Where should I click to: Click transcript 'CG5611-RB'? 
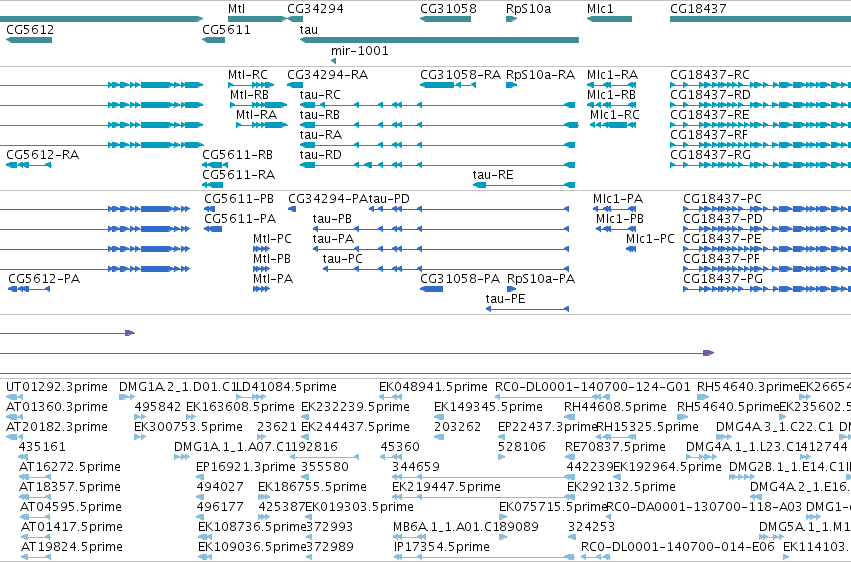238,155
